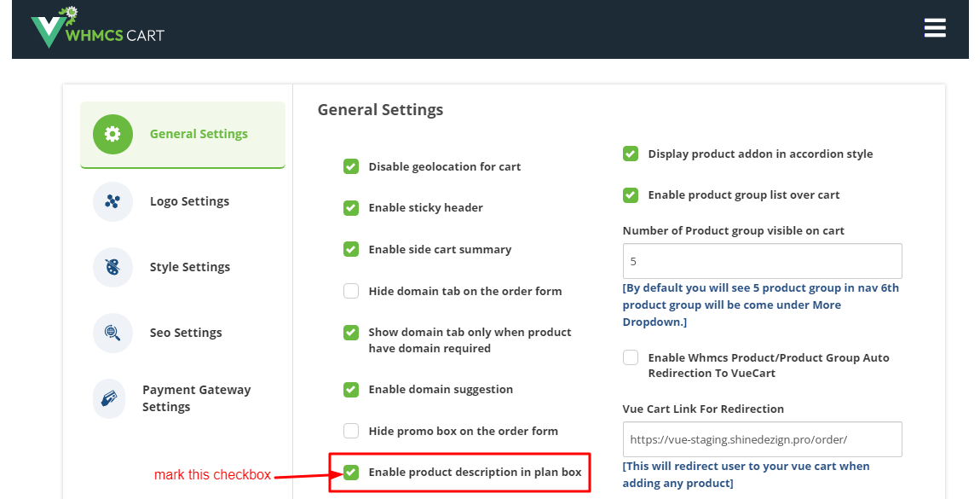980x499 pixels.
Task: Click the Payment Gateway card icon
Action: (x=109, y=398)
